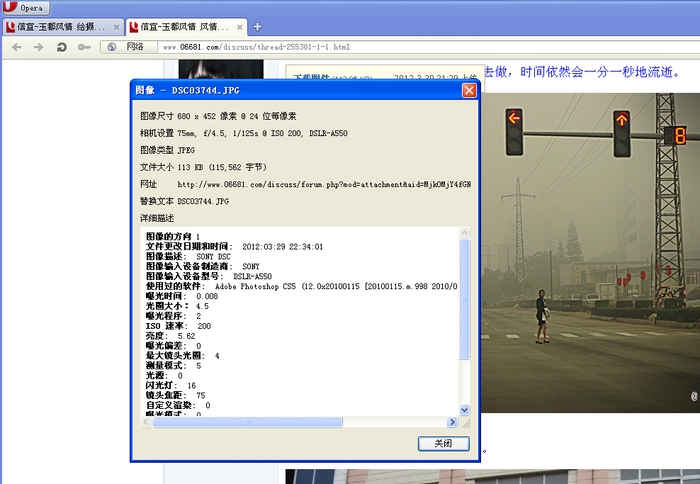Click the resize grip of the image dialog

coord(466,423)
